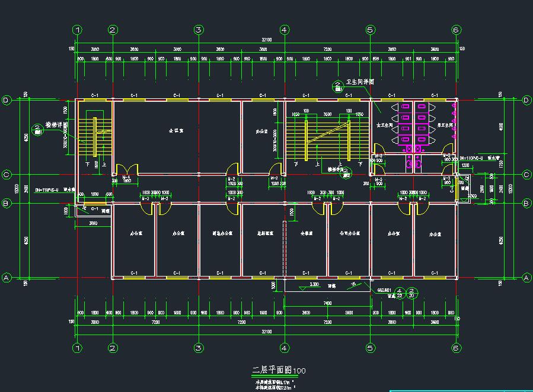Select the 二层平面图 drawing title text

[272, 369]
